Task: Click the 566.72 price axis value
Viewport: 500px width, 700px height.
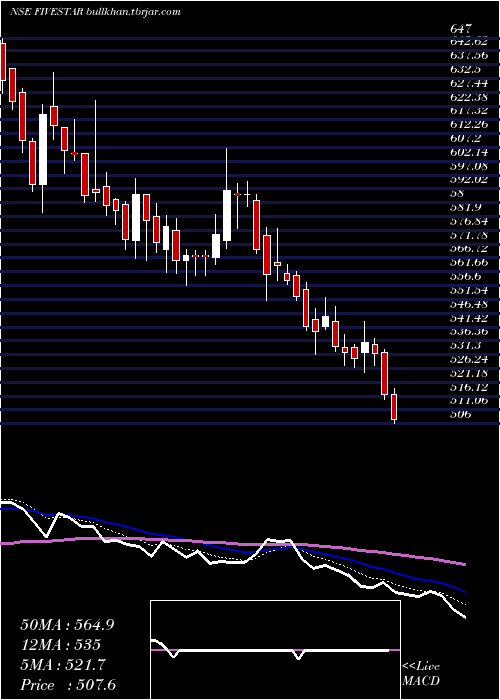Action: (469, 249)
